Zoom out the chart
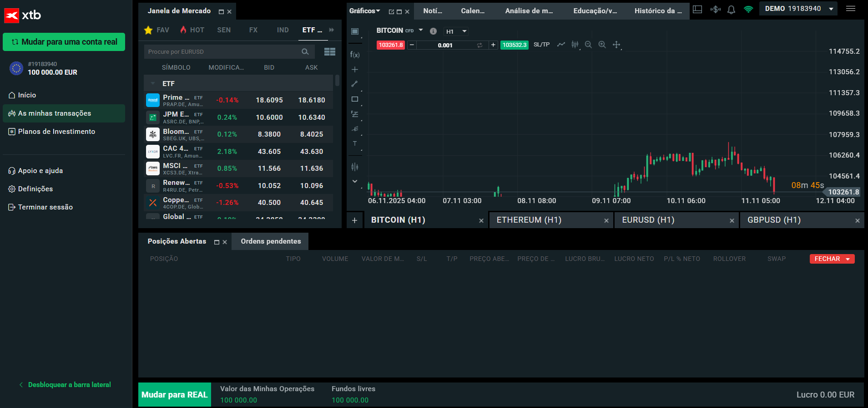The height and width of the screenshot is (408, 868). (x=588, y=45)
